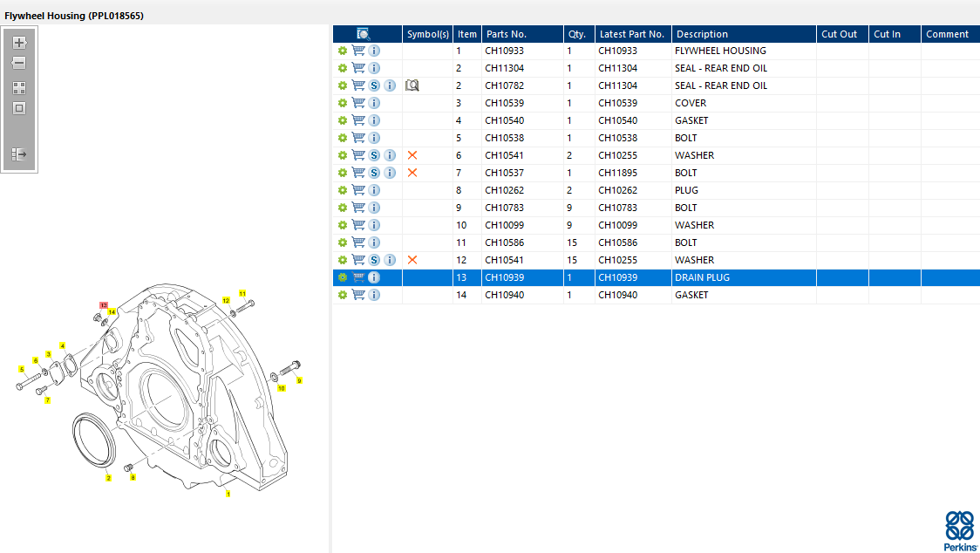Click green gear icon for GASKET CH10540
The width and height of the screenshot is (980, 553).
[x=343, y=120]
